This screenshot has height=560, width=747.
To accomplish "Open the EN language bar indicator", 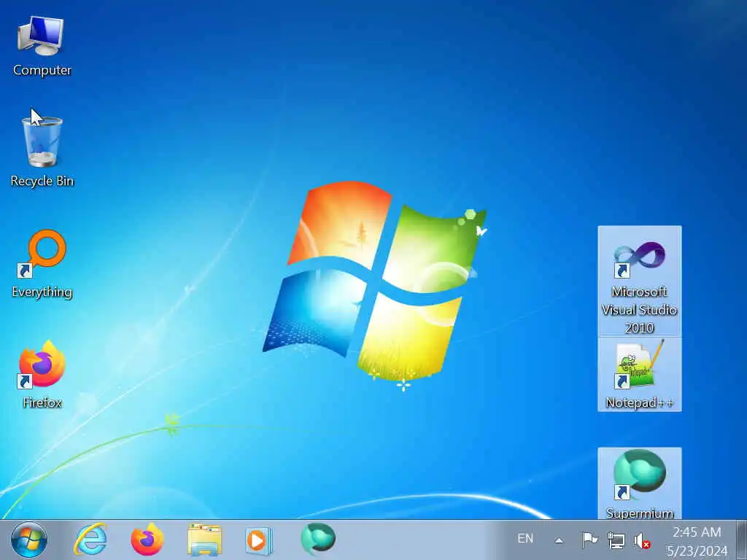I will 525,539.
